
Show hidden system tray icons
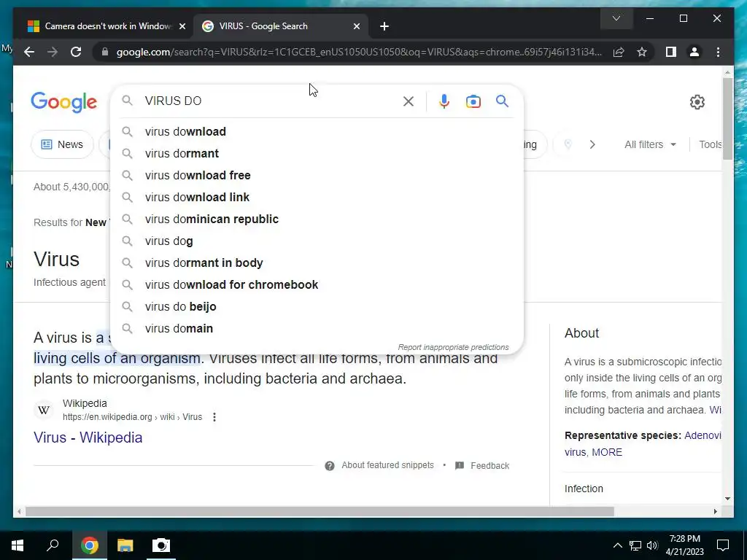(617, 545)
